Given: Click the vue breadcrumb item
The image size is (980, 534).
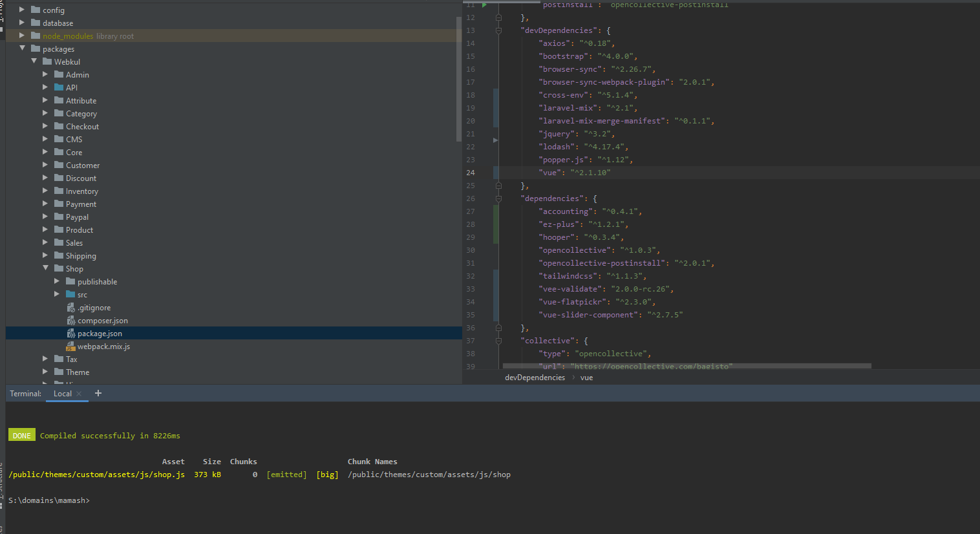Looking at the screenshot, I should tap(586, 378).
